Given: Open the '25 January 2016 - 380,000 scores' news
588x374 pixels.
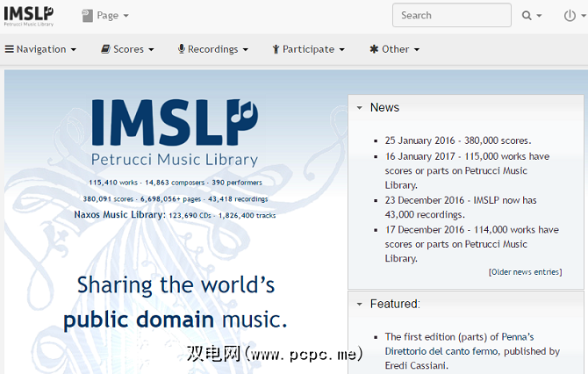Looking at the screenshot, I should pyautogui.click(x=458, y=140).
